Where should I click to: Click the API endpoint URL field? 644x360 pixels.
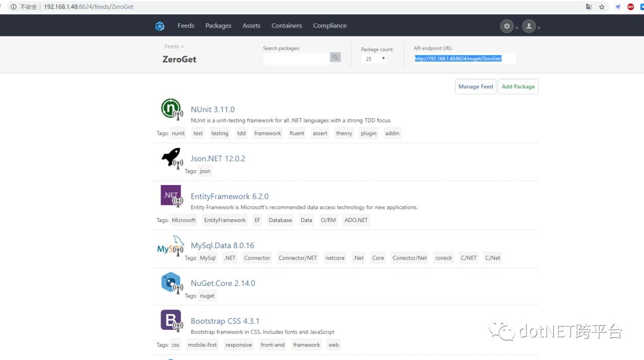[x=465, y=59]
